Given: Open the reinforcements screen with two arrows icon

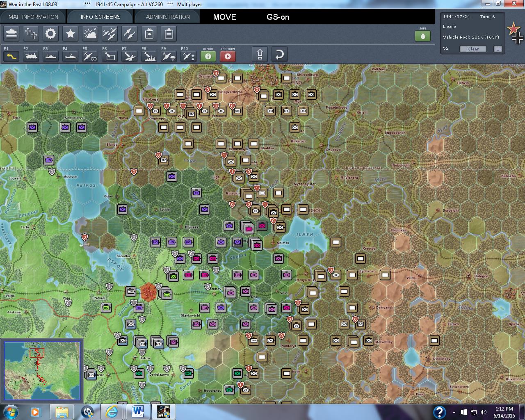Looking at the screenshot, I should point(129,34).
